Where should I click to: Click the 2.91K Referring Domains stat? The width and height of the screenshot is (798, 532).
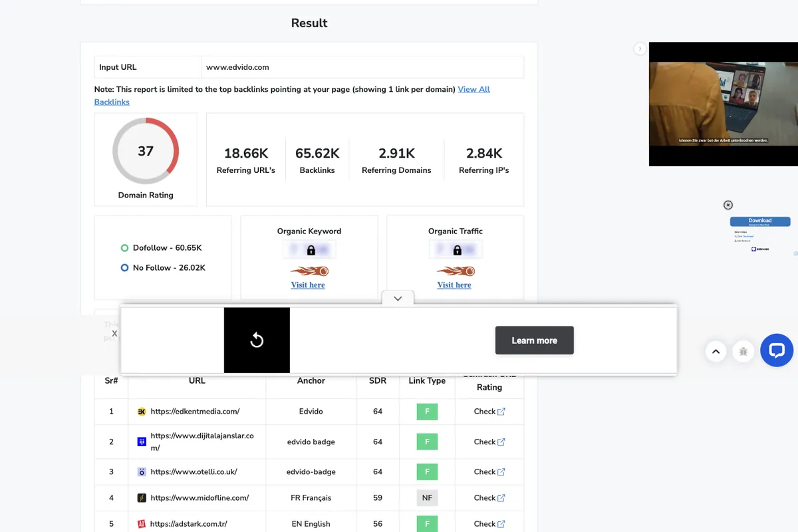[396, 160]
